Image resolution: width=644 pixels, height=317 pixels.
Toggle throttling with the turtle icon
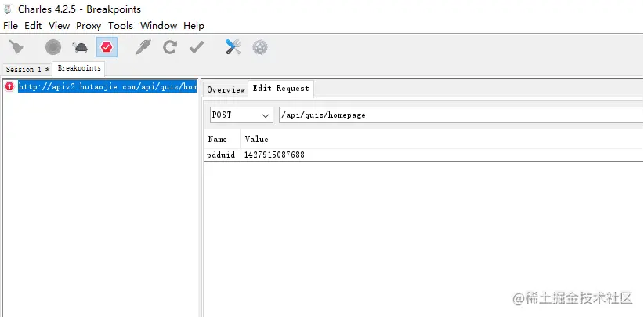click(80, 48)
